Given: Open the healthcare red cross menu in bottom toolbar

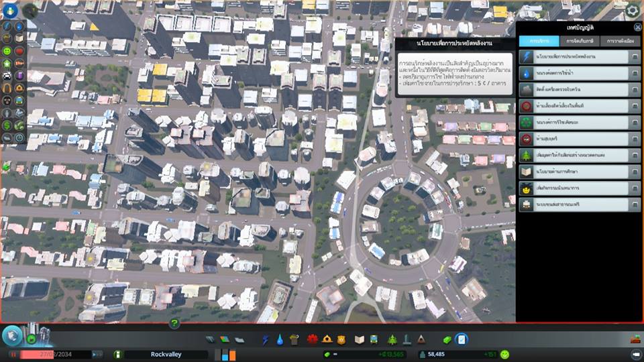Looking at the screenshot, I should [x=312, y=339].
